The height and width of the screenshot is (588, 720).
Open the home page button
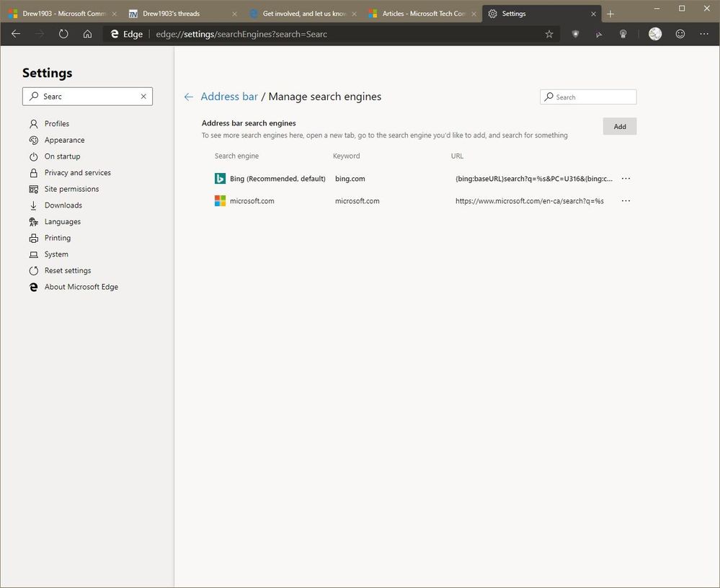87,34
